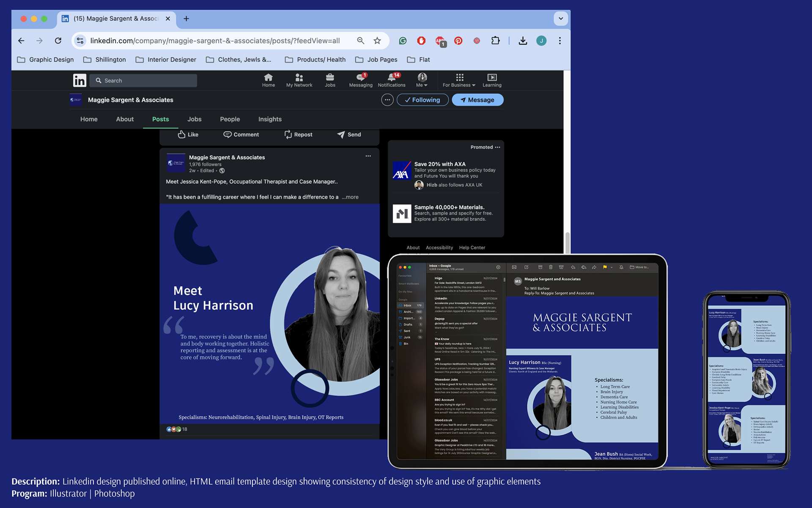Open the Insights tab
The image size is (812, 508).
pyautogui.click(x=270, y=119)
